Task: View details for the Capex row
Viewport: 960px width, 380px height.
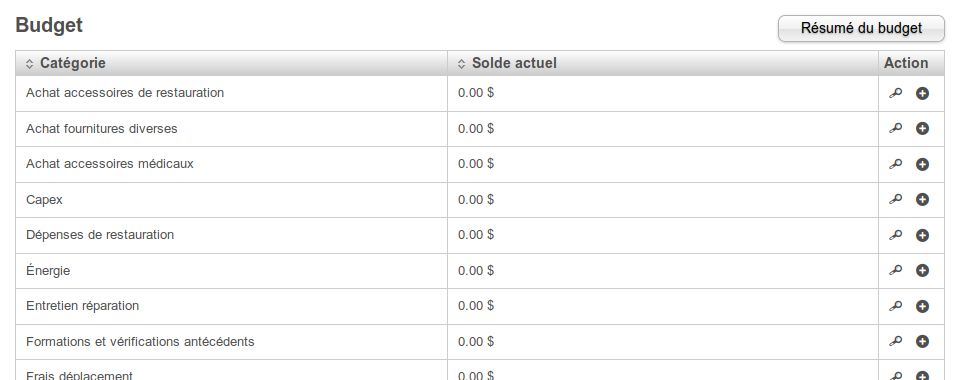Action: click(x=895, y=199)
